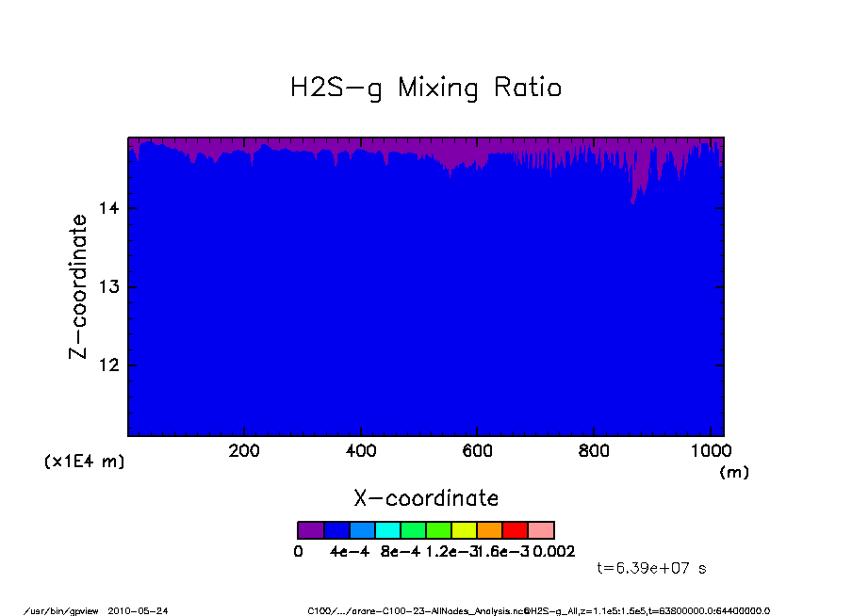
Task: Click the Z-axis tick label '13'
Action: 109,287
